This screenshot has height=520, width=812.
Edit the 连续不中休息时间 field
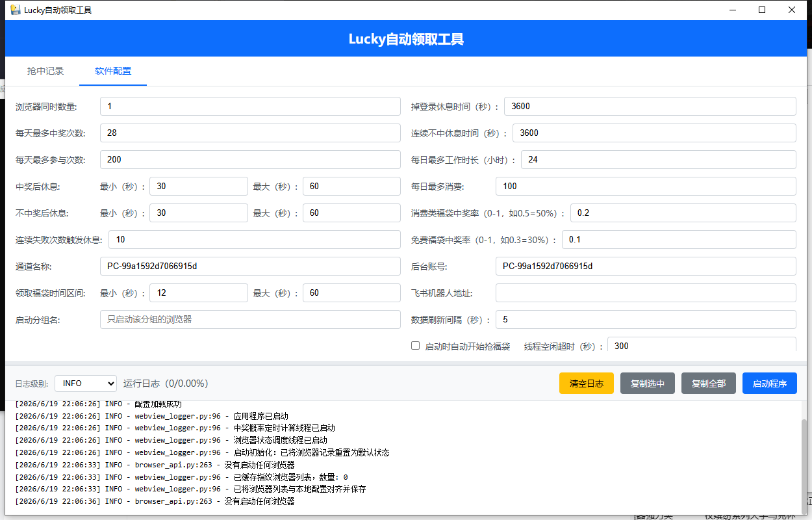(x=654, y=133)
